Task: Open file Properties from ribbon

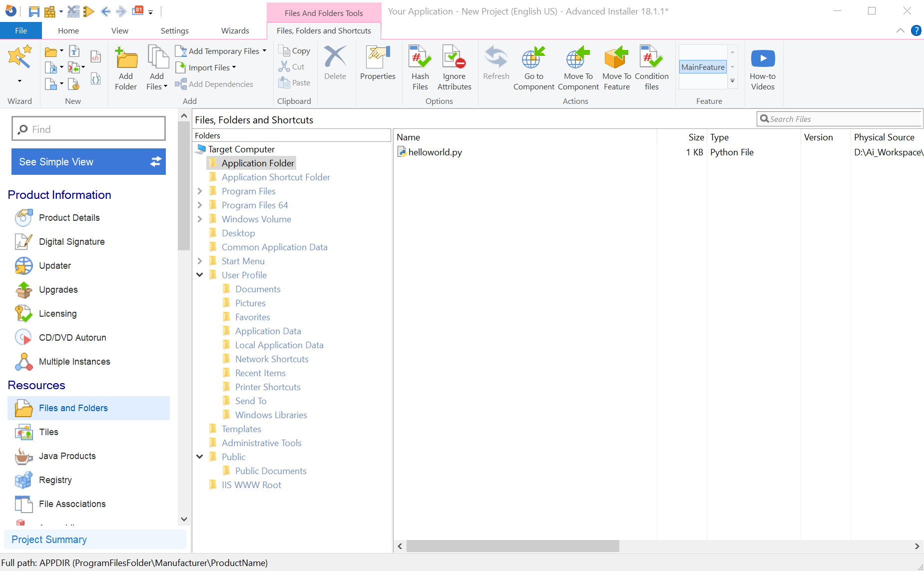Action: tap(378, 62)
